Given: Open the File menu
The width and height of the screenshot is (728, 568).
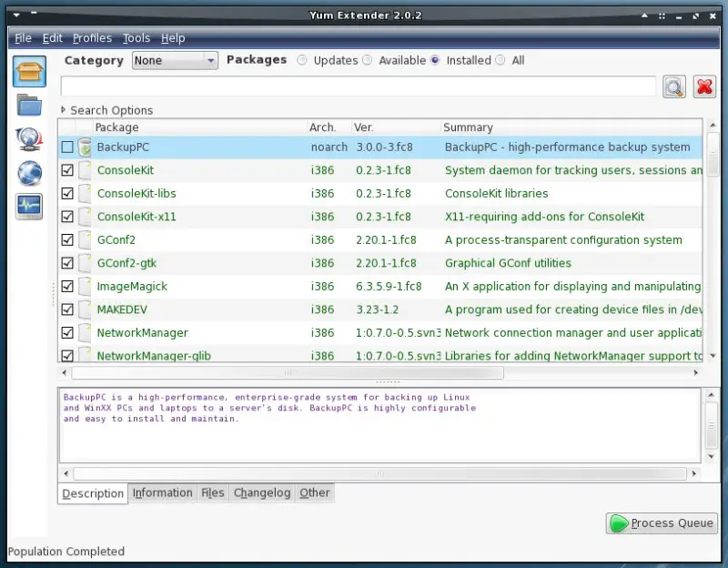Looking at the screenshot, I should point(24,38).
